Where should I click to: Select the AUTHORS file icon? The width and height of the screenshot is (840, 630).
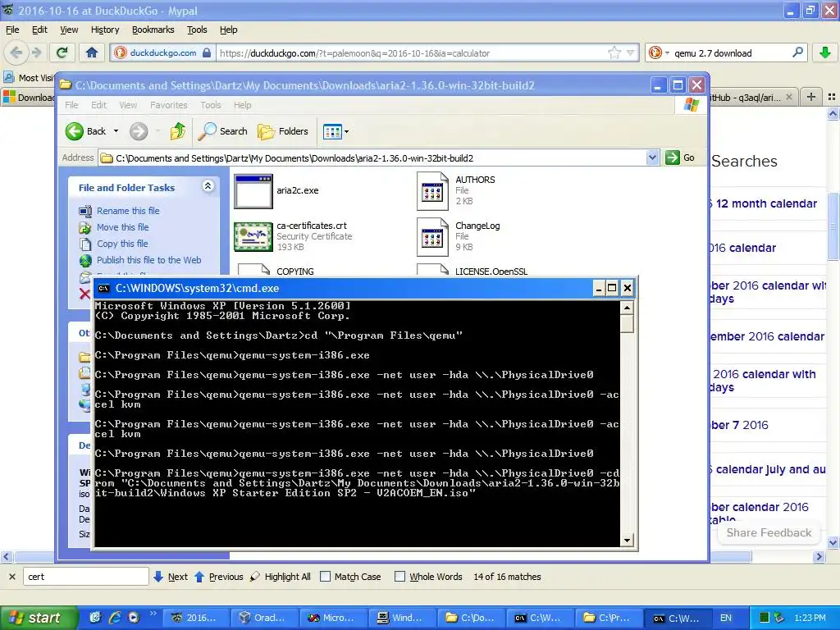point(432,190)
